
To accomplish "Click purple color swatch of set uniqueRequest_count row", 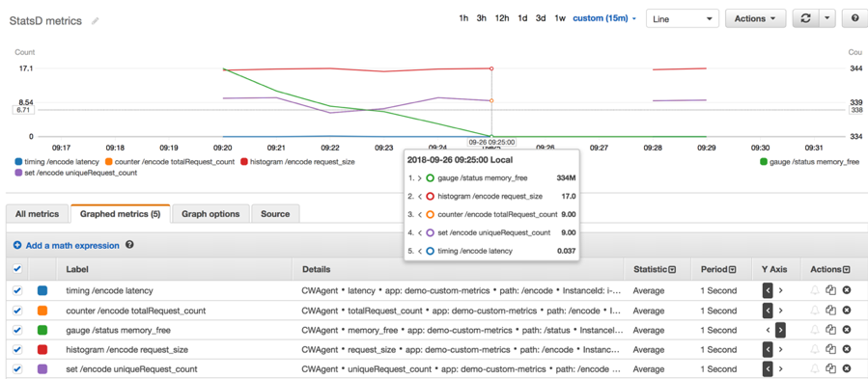I will [42, 369].
